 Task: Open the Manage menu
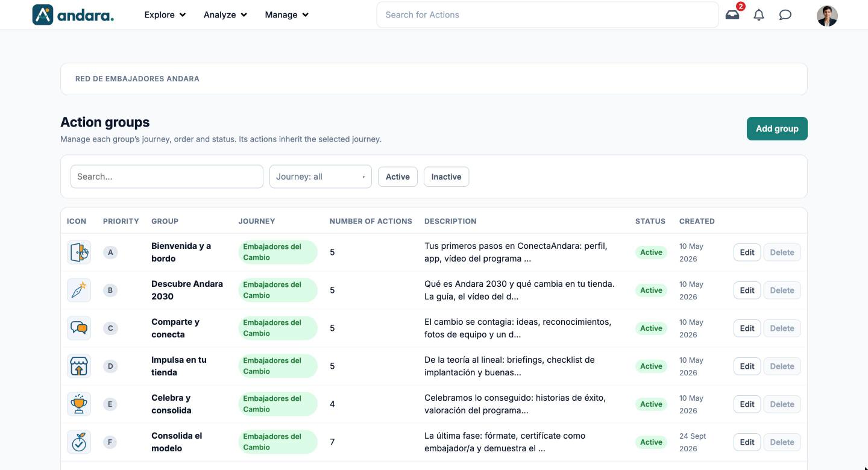[287, 14]
